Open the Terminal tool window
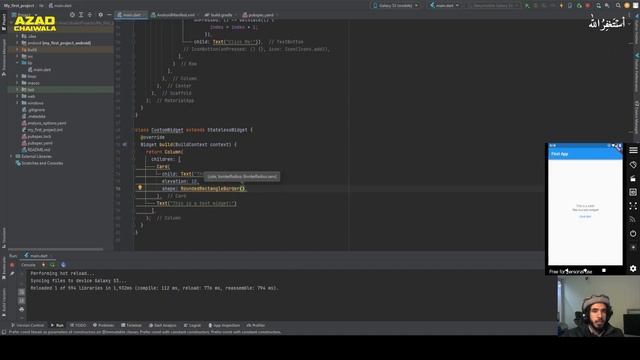 131,325
